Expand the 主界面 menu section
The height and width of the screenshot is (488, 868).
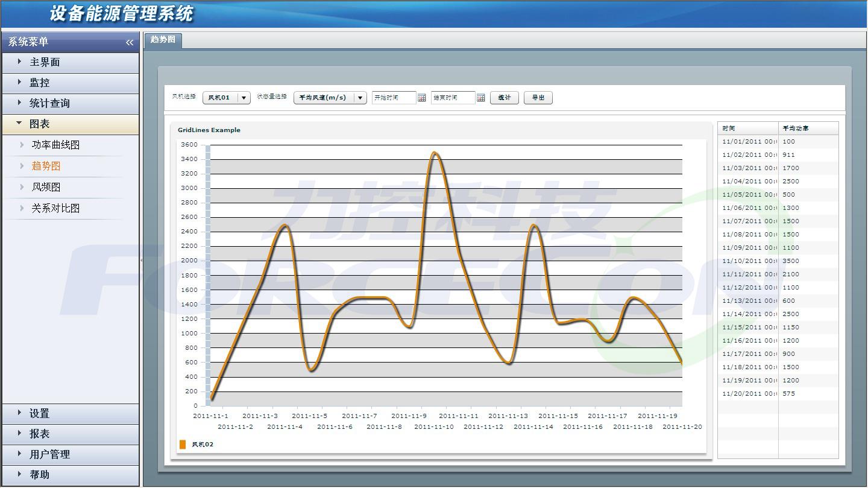point(71,62)
